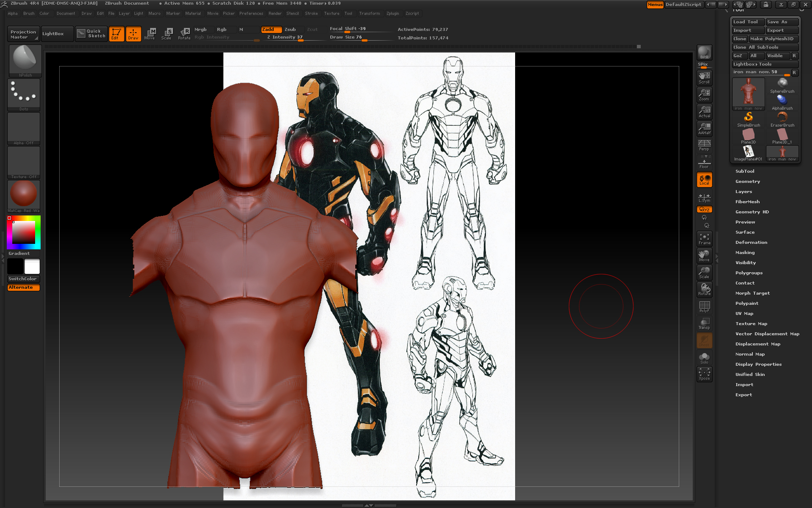Image resolution: width=812 pixels, height=508 pixels.
Task: Open the Alpha menu
Action: [13, 14]
